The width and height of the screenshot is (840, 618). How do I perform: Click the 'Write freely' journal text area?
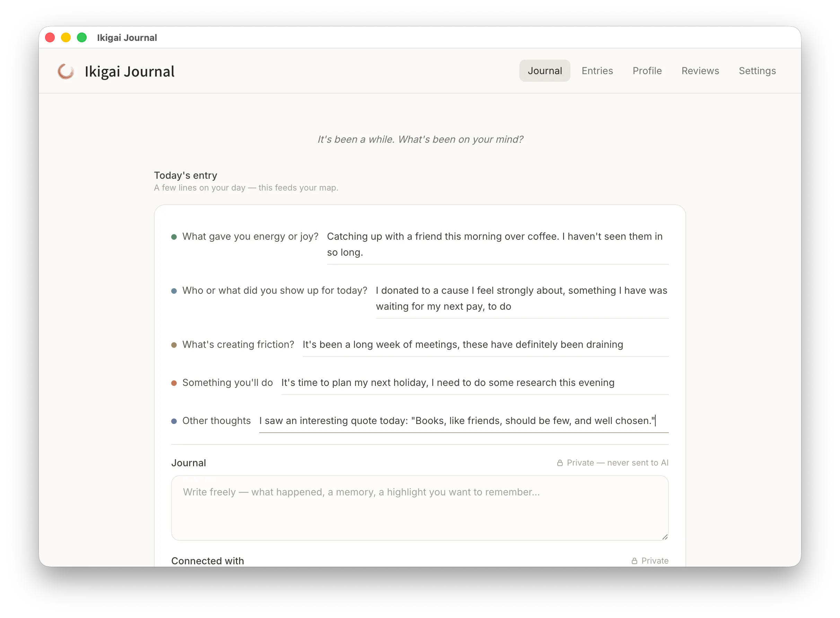(420, 508)
